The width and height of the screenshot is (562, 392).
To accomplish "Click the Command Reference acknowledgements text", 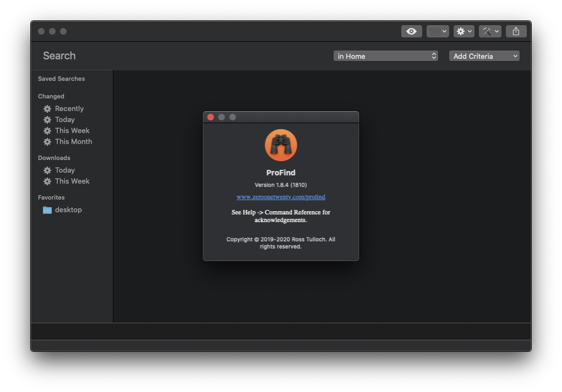I will tap(281, 216).
